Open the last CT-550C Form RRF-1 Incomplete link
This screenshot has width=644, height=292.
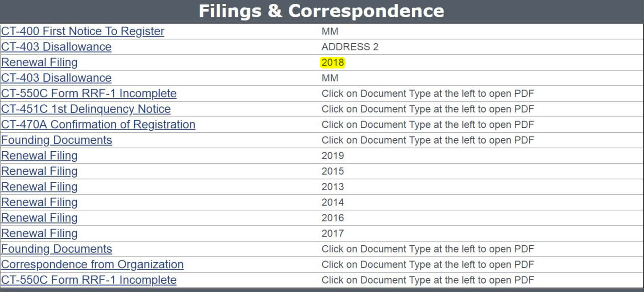89,280
